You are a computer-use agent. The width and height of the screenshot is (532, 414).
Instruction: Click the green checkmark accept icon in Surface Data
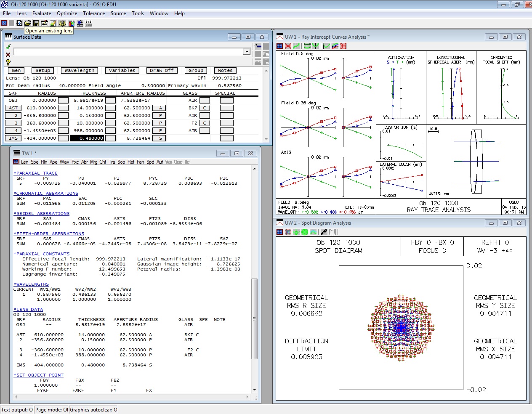(x=8, y=47)
